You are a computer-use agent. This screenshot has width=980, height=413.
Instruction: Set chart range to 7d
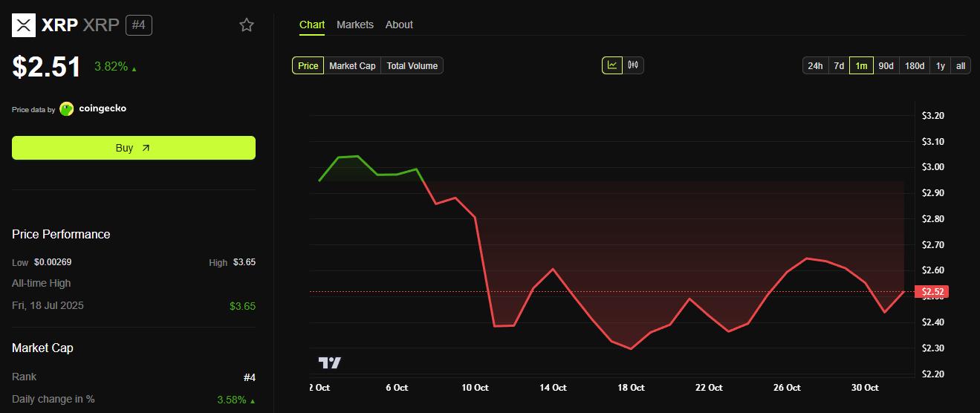pos(839,66)
